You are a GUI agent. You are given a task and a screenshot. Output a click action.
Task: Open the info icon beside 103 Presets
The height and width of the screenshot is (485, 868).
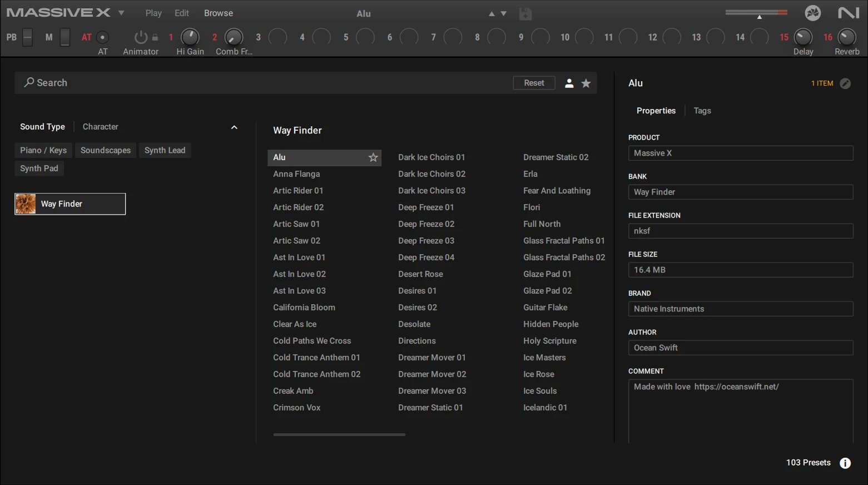coord(845,463)
